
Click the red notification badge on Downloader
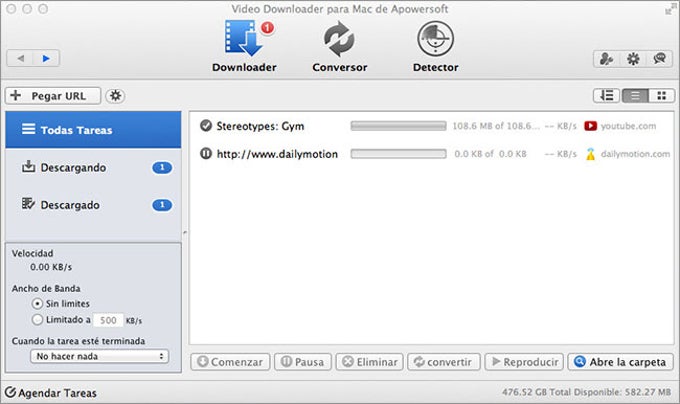267,28
